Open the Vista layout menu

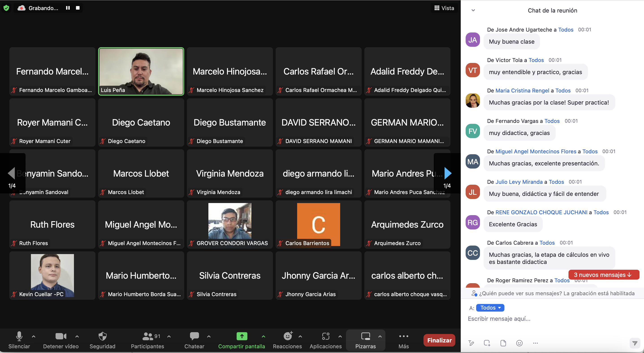pos(444,8)
